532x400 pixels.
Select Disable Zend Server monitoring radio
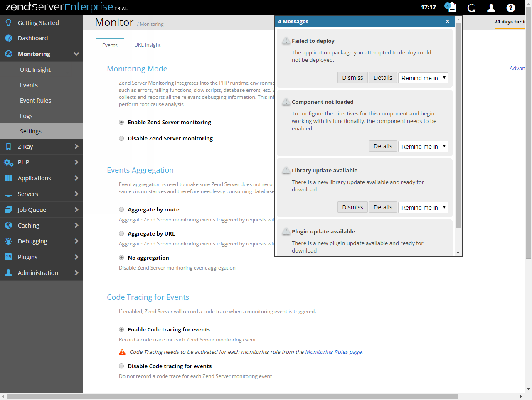coord(121,139)
